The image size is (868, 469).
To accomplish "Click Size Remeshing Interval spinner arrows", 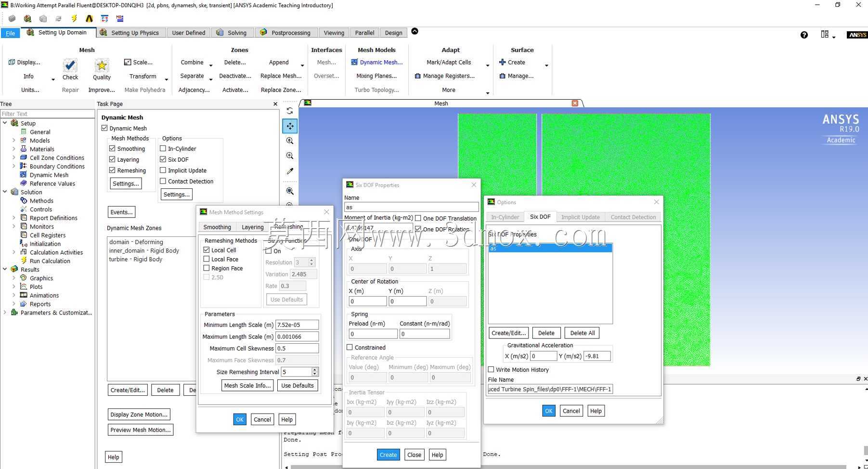I will coord(315,372).
